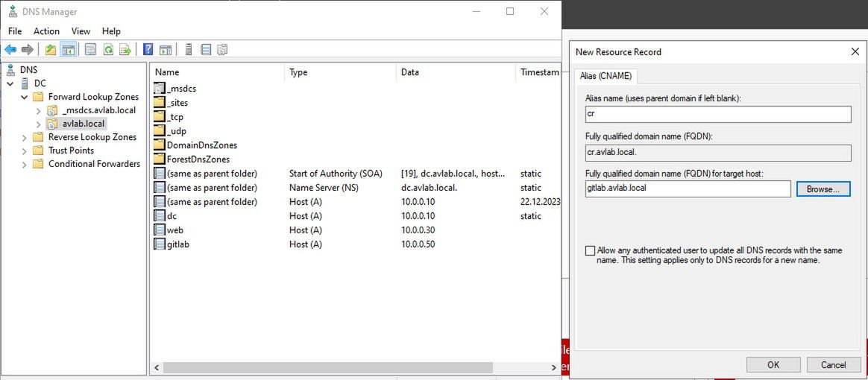The width and height of the screenshot is (868, 380).
Task: Click the scrollbar left arrow
Action: click(156, 367)
